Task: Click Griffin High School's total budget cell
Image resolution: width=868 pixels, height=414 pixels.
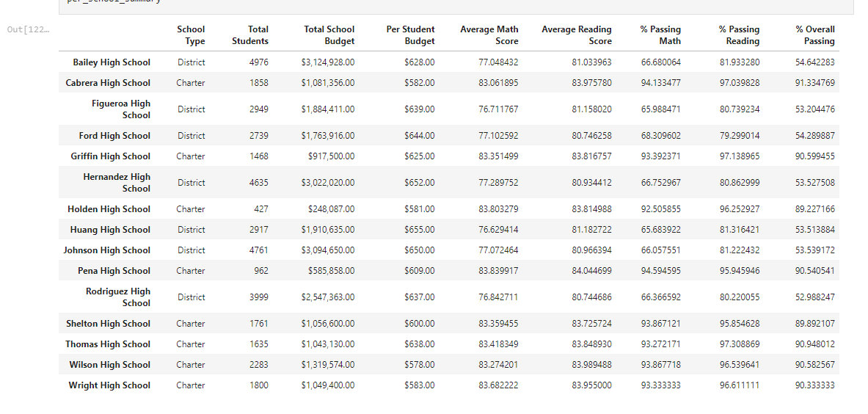Action: point(331,156)
